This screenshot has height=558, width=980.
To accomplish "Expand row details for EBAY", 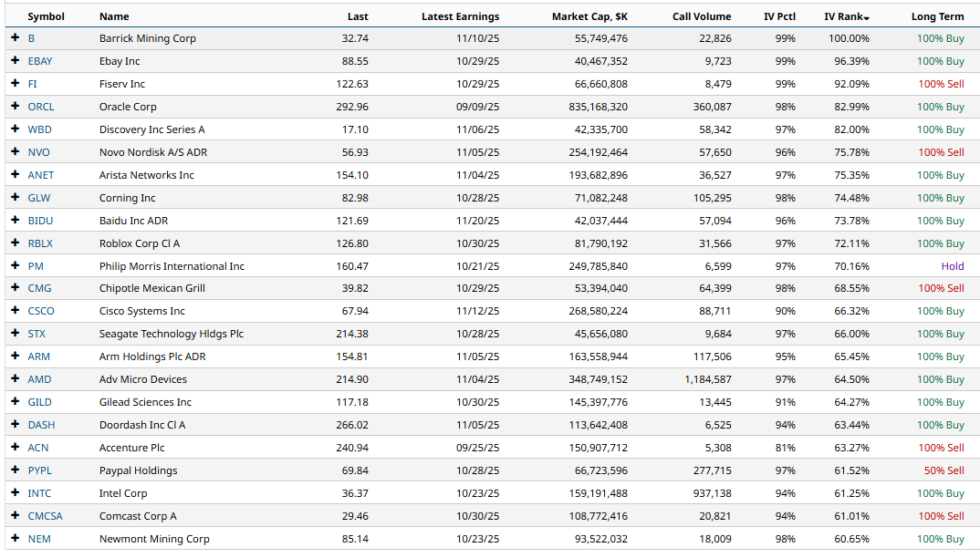I will 15,61.
